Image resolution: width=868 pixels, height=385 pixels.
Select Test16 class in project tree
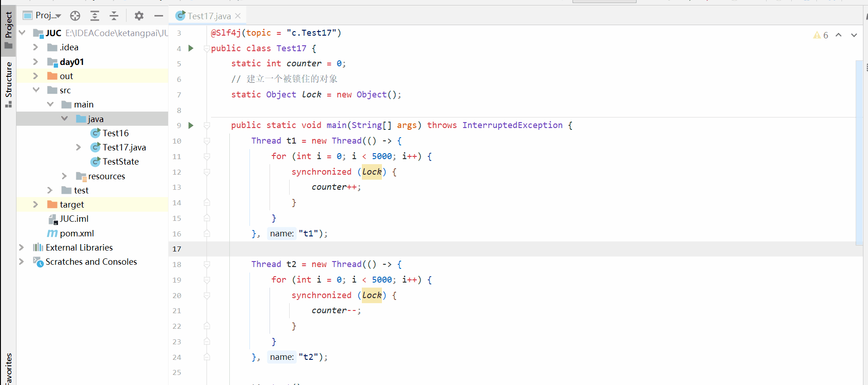point(116,133)
